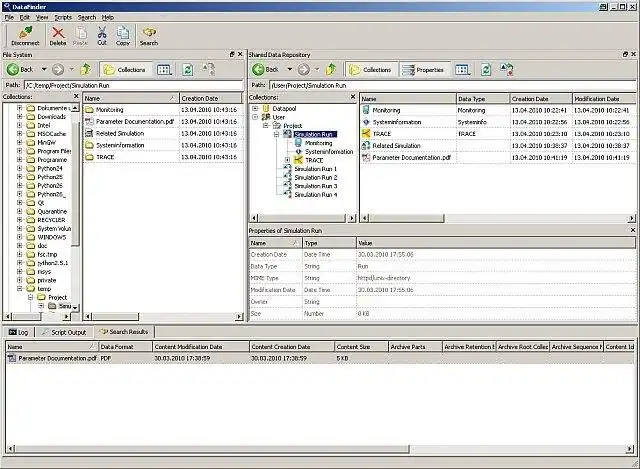
Task: Open the Edit menu
Action: click(24, 17)
